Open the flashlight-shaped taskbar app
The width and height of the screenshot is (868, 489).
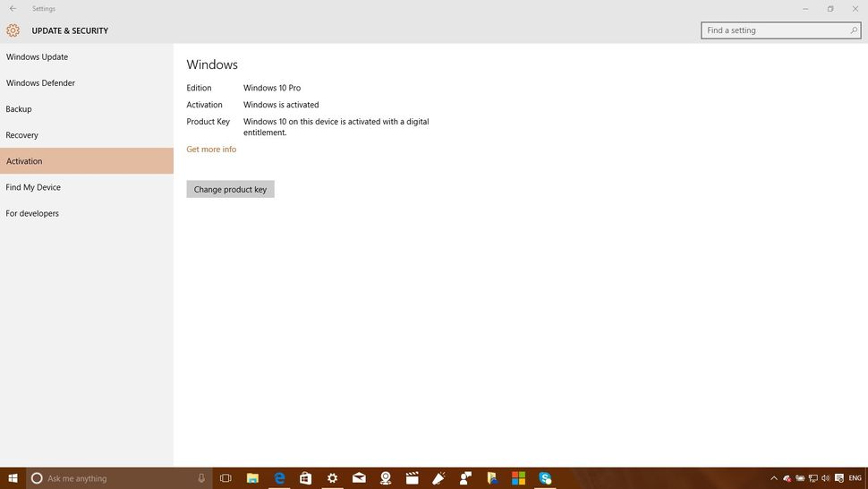[x=438, y=478]
